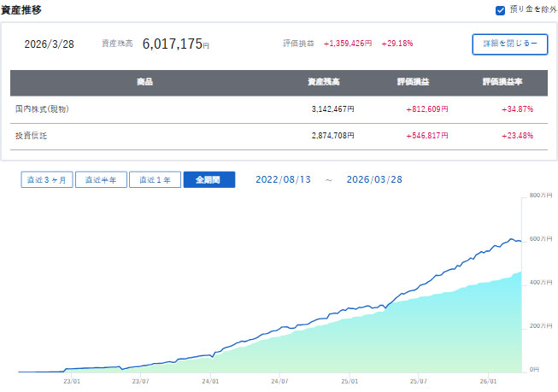Viewport: 558px width, 392px height.
Task: Click the end date 2026/03/28
Action: [373, 180]
